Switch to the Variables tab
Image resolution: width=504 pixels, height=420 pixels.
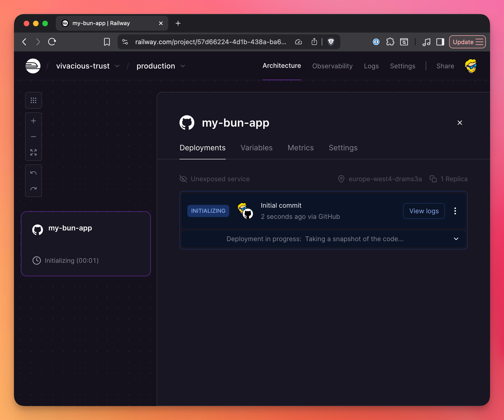click(256, 148)
